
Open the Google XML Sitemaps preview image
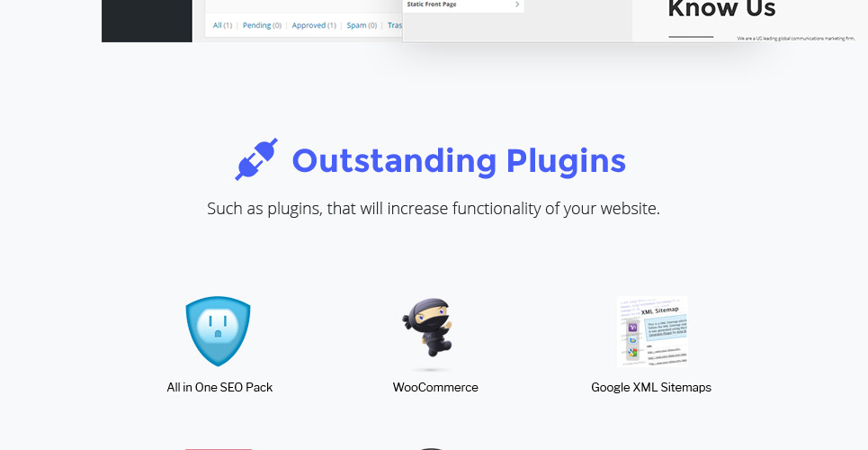pos(652,331)
